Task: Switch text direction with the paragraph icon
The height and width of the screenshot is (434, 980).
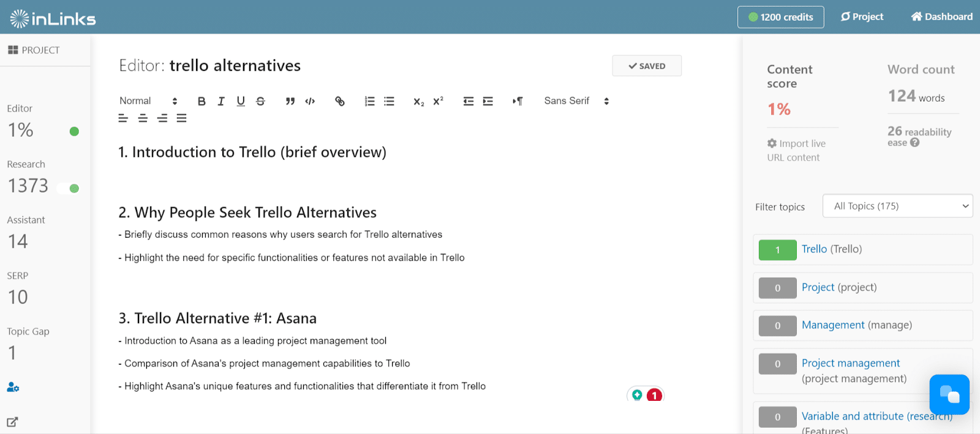Action: [518, 101]
